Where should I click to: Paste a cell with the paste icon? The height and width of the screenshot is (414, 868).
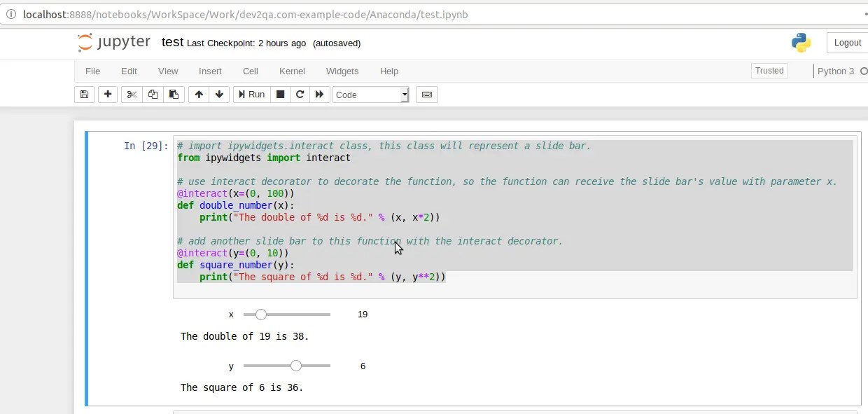click(174, 94)
